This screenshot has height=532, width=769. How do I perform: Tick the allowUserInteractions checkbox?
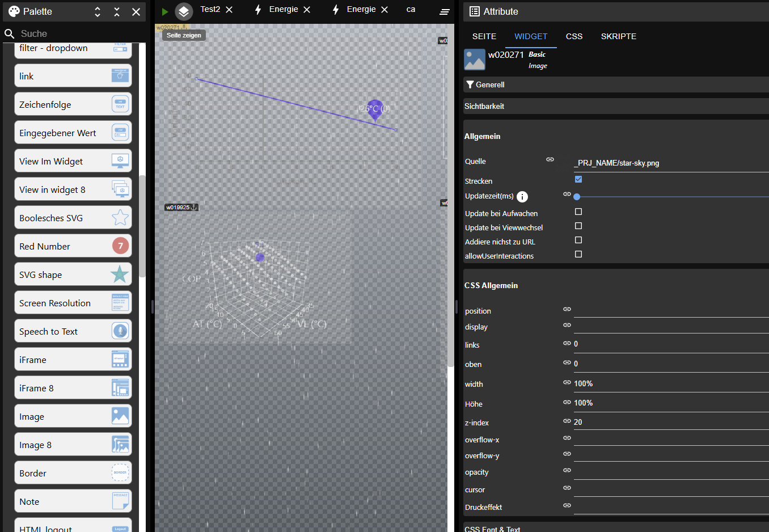click(578, 254)
